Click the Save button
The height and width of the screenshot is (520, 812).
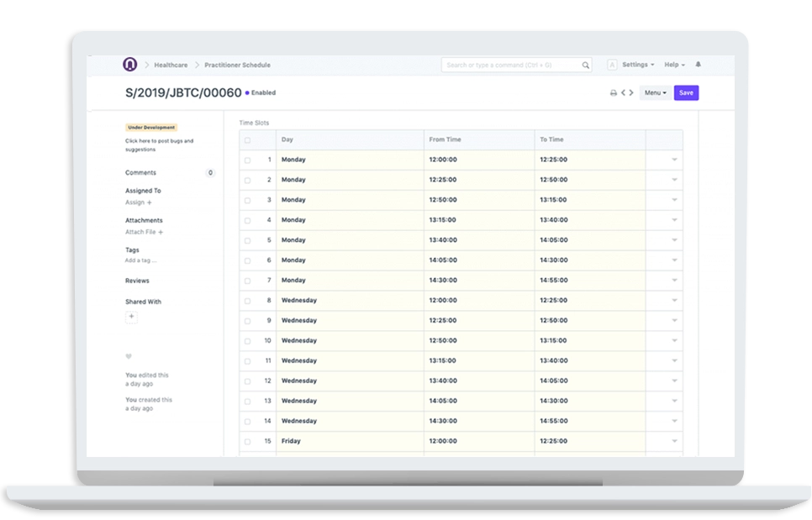pyautogui.click(x=686, y=93)
